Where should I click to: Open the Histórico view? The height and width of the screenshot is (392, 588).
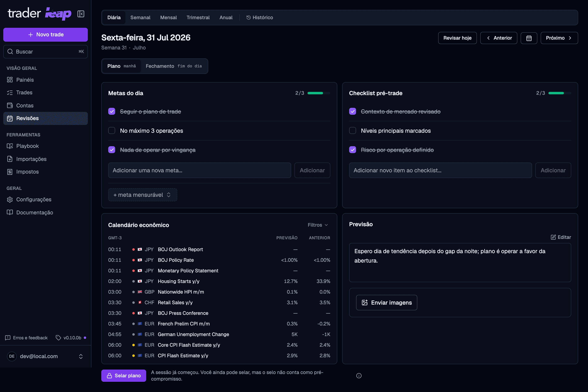tap(260, 18)
